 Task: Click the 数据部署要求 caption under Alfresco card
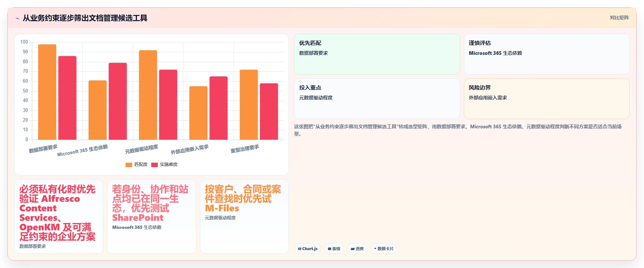point(33,246)
